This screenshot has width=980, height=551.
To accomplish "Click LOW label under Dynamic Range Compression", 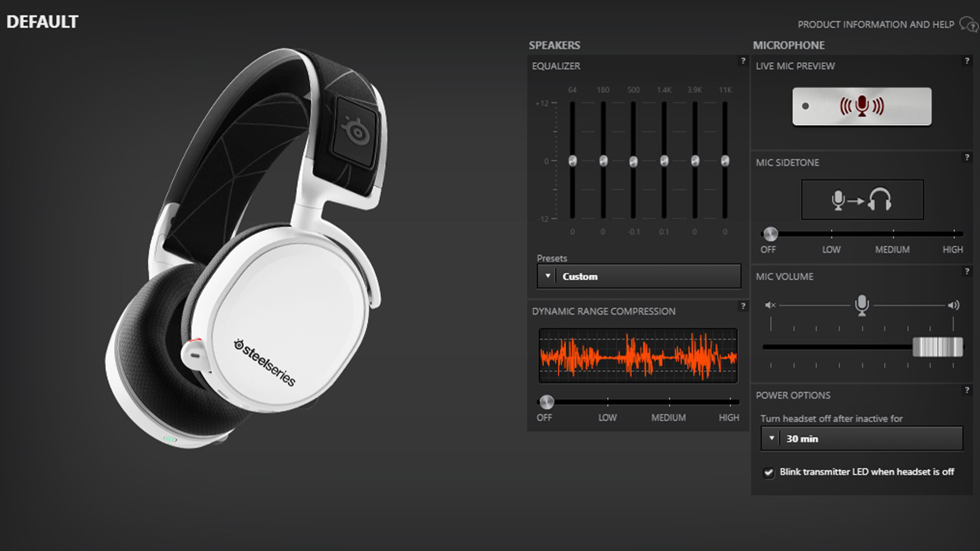I will [x=608, y=418].
